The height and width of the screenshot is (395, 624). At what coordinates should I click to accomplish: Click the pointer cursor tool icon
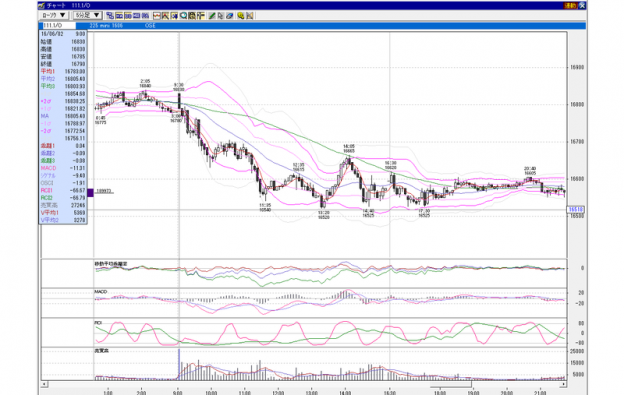220,16
